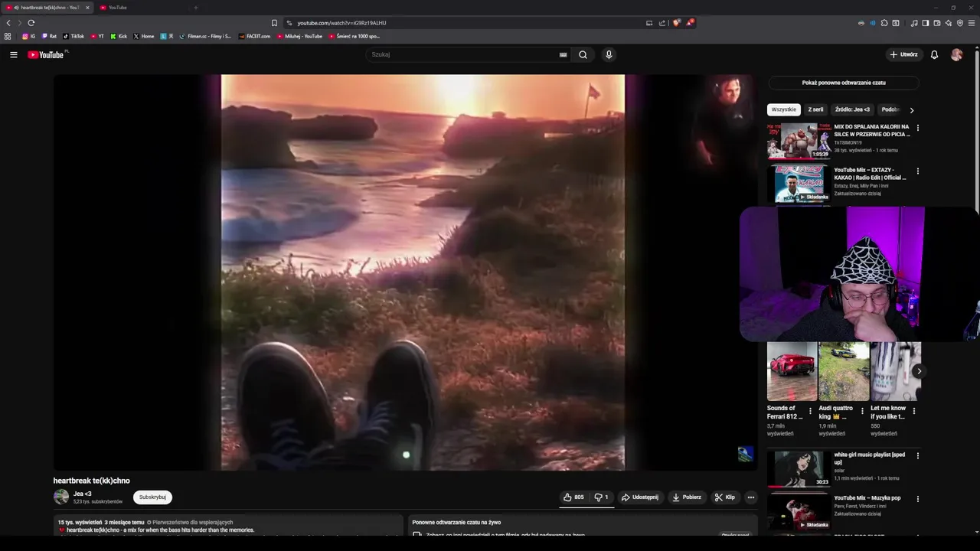Open the Rat bookmark

pyautogui.click(x=49, y=36)
